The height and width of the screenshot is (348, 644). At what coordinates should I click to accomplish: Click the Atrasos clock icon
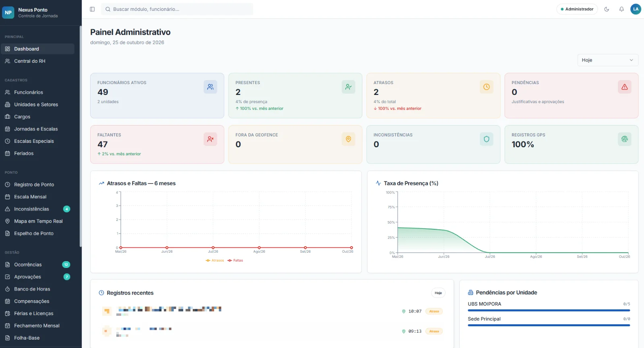[487, 87]
